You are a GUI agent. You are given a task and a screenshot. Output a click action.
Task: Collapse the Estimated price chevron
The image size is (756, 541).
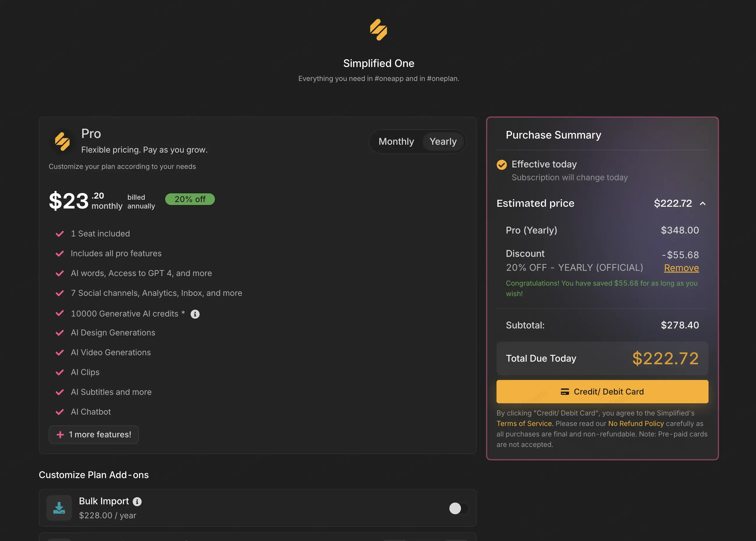pos(703,204)
